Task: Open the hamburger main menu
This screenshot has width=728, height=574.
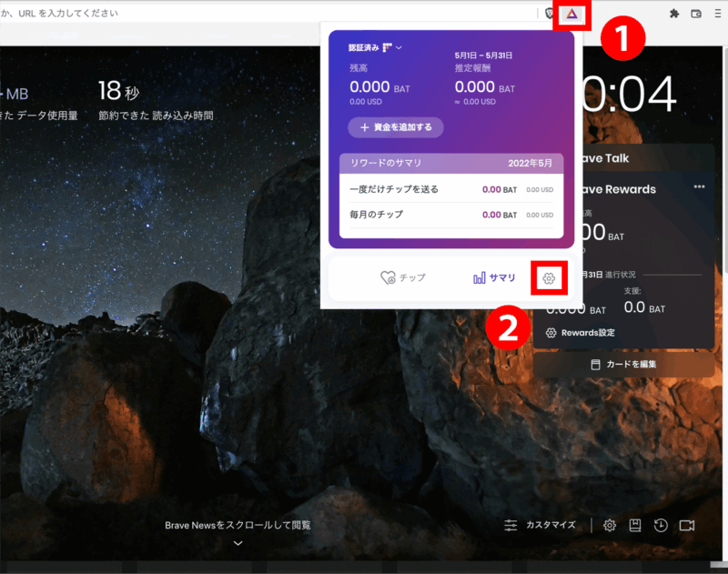Action: [x=719, y=14]
